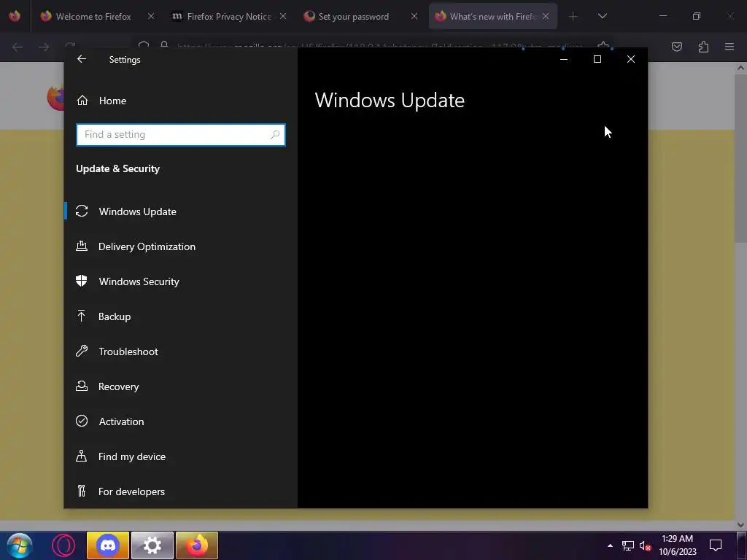Go back using the Settings back arrow
This screenshot has height=560, width=747.
(x=82, y=59)
